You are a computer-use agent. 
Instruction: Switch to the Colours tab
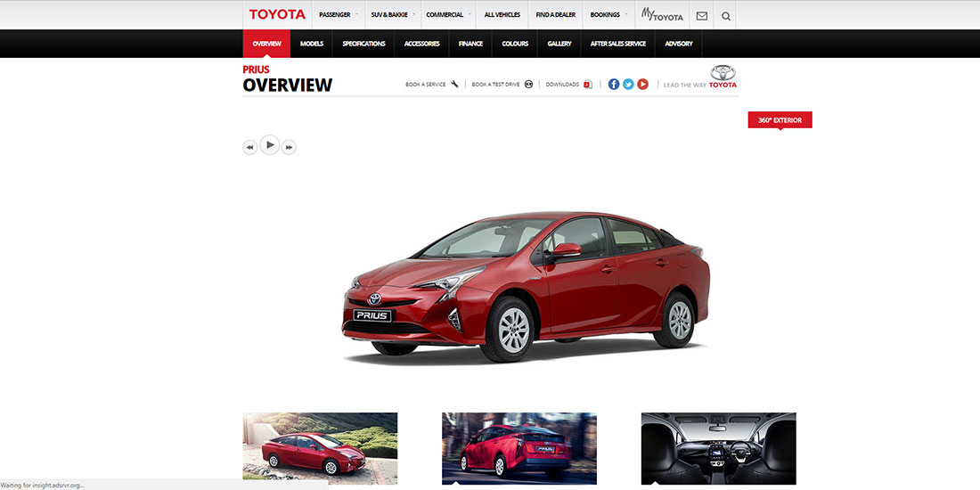[515, 44]
